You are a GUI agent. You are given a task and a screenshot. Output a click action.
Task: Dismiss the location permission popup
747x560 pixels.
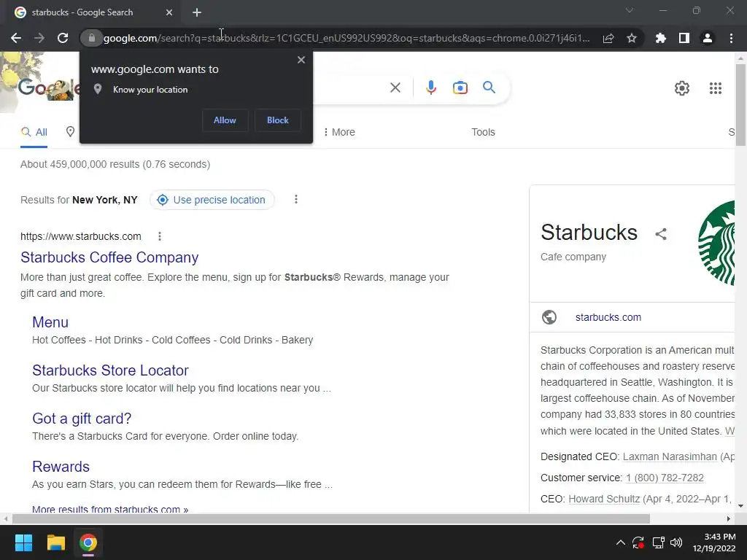[301, 60]
